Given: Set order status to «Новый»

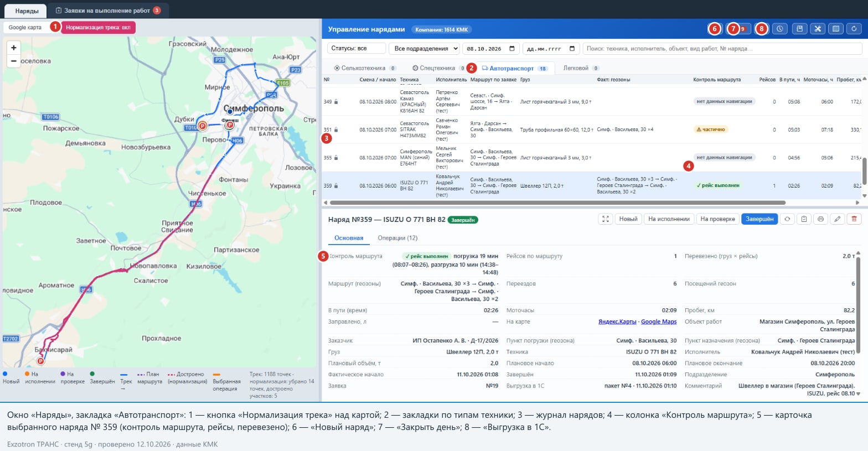Looking at the screenshot, I should pyautogui.click(x=628, y=219).
